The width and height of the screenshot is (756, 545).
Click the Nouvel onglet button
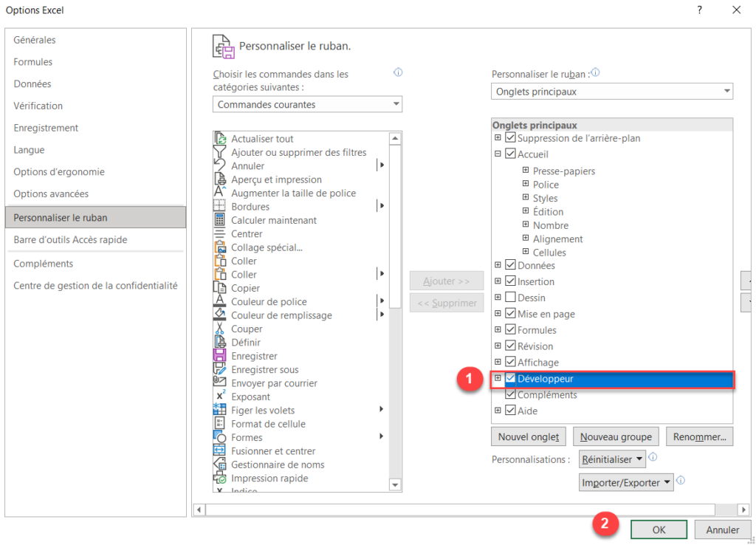click(528, 436)
